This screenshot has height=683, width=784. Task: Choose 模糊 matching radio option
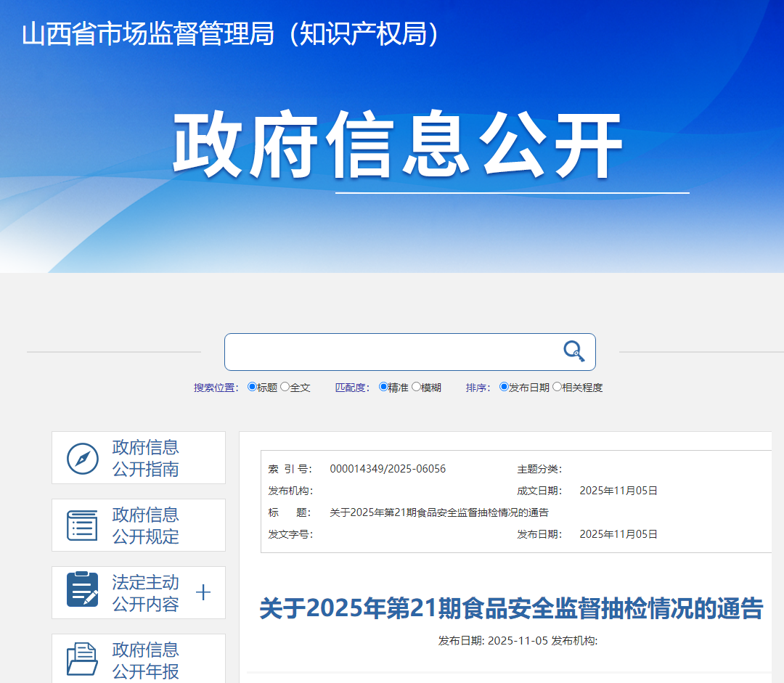click(x=416, y=387)
